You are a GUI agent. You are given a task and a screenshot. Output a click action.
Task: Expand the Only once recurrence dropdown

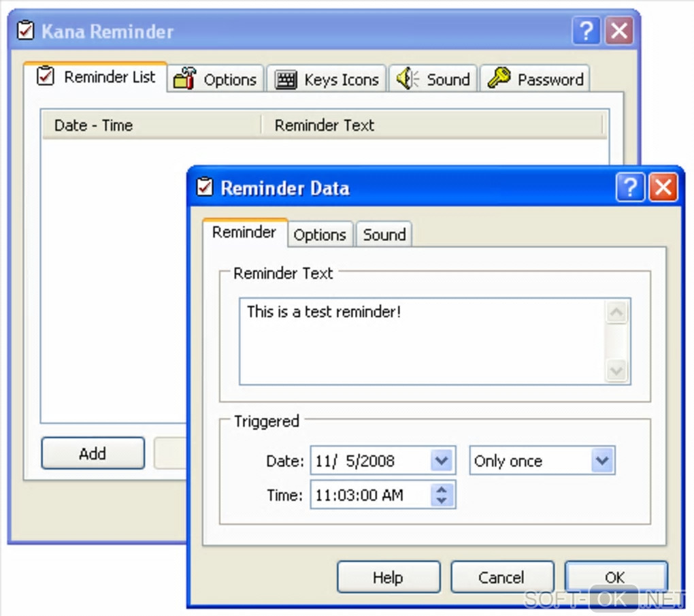pos(602,461)
